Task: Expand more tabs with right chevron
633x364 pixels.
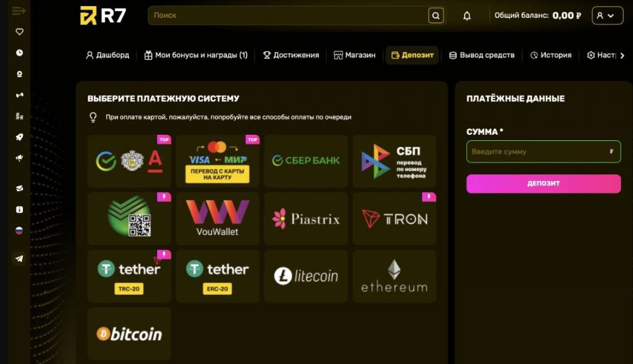Action: (622, 56)
